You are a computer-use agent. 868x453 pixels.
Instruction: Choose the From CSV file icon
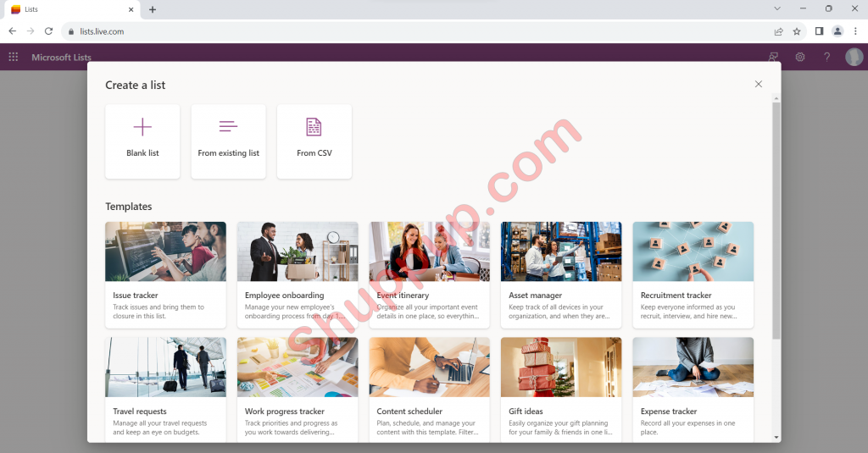click(x=314, y=127)
